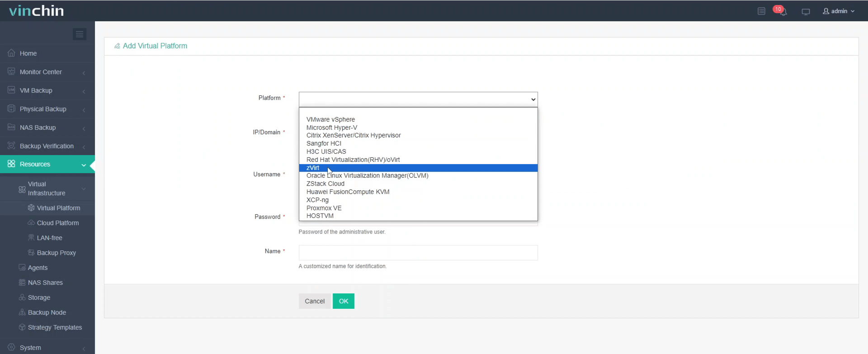Click the System gear icon
Screen dimensions: 868x354
pyautogui.click(x=11, y=347)
